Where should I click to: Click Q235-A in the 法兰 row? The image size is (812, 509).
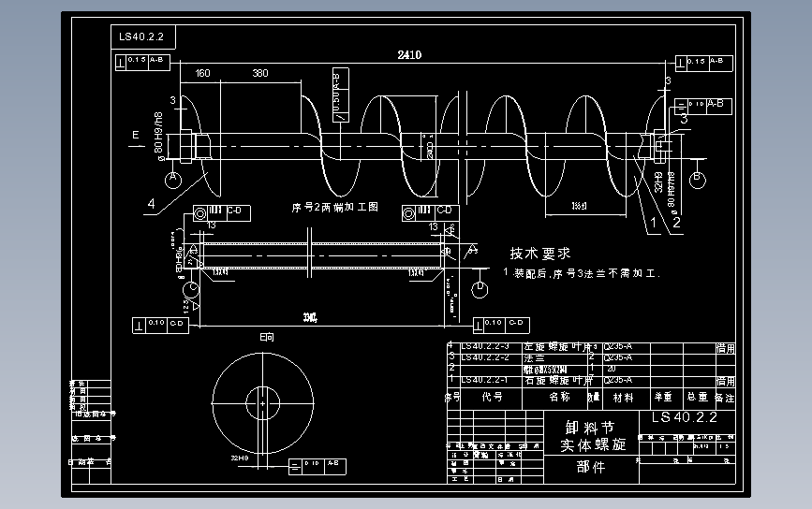[x=618, y=357]
